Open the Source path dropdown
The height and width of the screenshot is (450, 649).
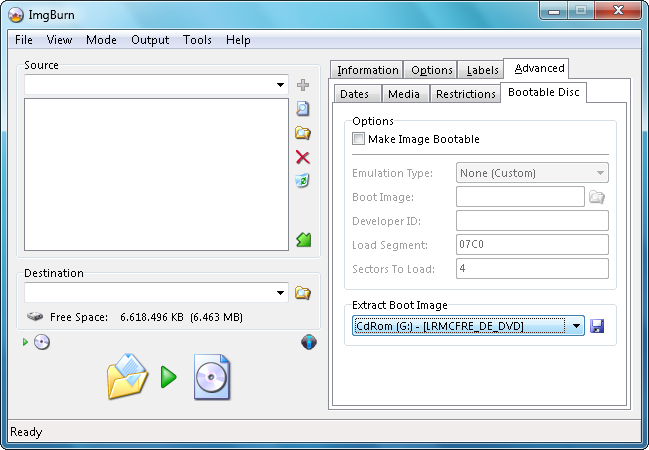point(281,85)
